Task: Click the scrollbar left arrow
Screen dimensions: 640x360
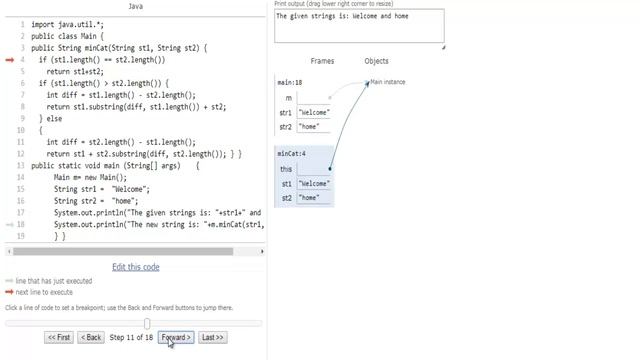Action: (x=9, y=251)
